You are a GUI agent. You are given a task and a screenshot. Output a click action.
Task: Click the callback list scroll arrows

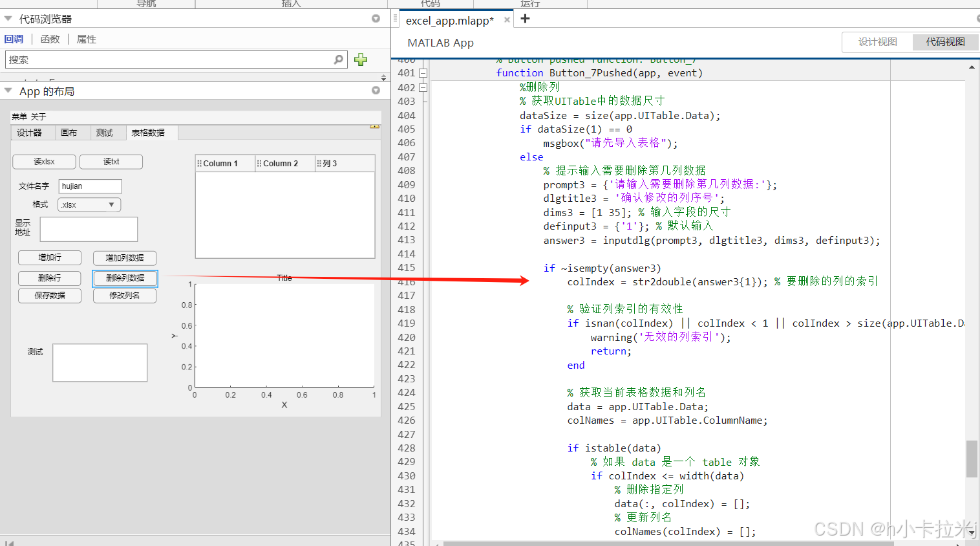[x=383, y=78]
